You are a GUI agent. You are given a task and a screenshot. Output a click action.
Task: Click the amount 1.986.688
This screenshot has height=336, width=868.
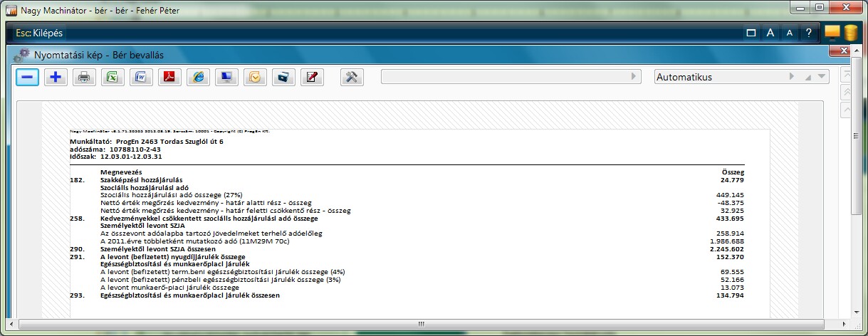(x=728, y=241)
